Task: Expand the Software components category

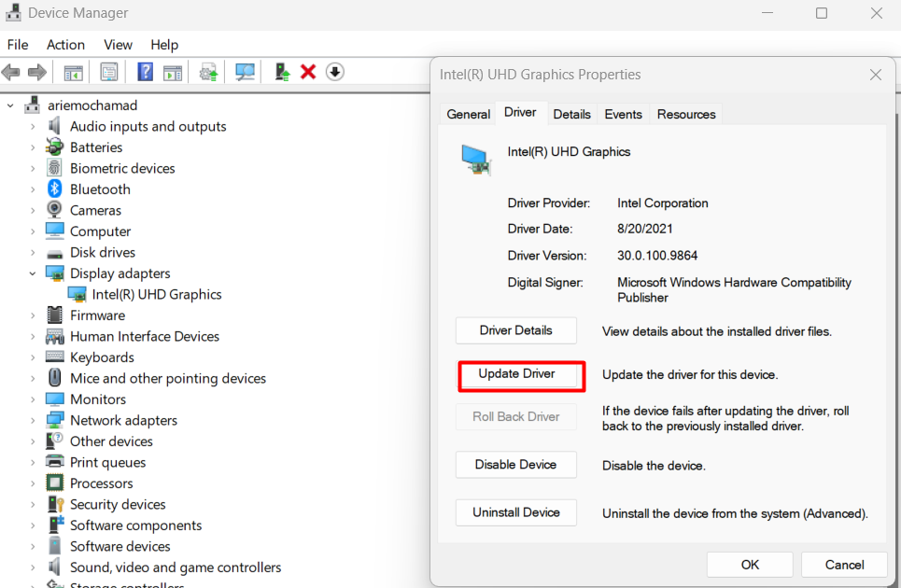Action: pos(33,525)
